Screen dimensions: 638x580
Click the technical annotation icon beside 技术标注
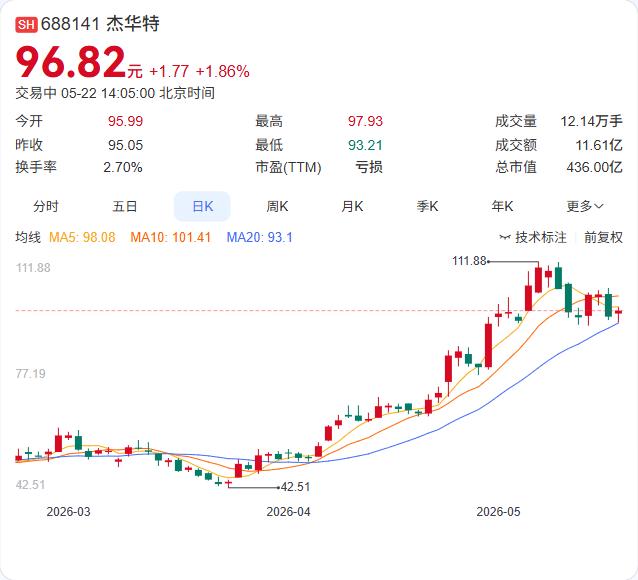pos(505,237)
